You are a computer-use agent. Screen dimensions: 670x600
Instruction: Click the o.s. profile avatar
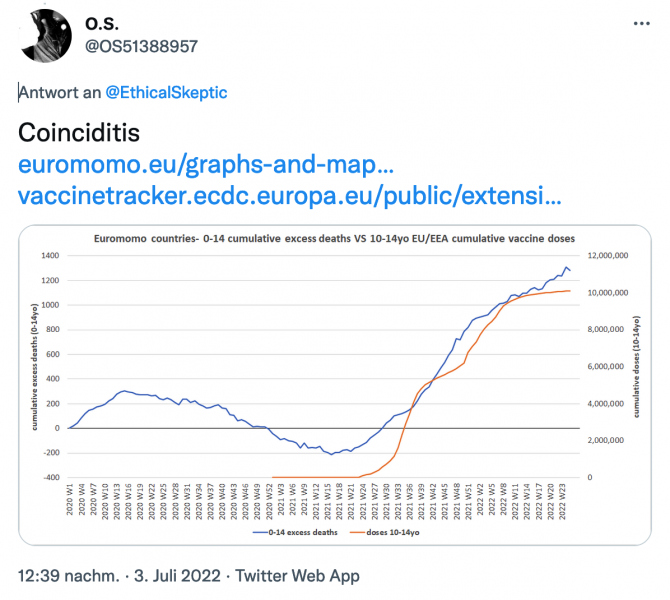(44, 35)
